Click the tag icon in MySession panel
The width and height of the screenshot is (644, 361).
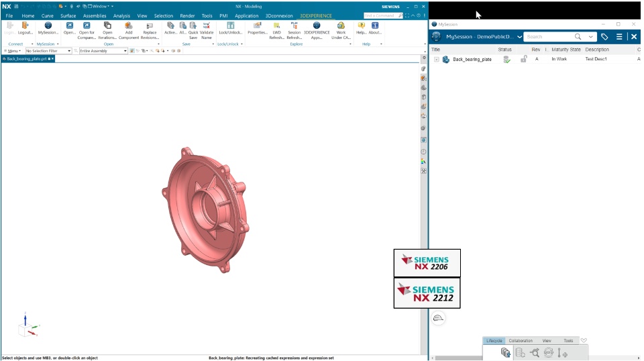pyautogui.click(x=604, y=36)
